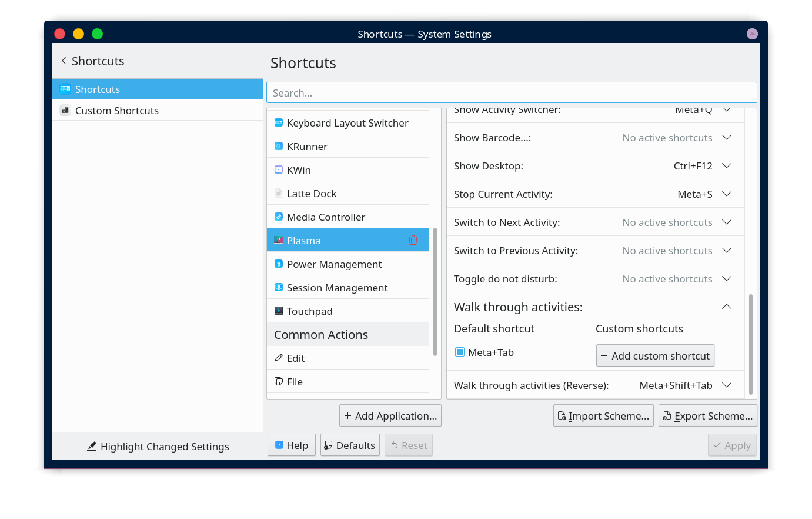Viewport: 812px width, 519px height.
Task: Go back using the Shortcuts breadcrumb arrow
Action: point(63,61)
